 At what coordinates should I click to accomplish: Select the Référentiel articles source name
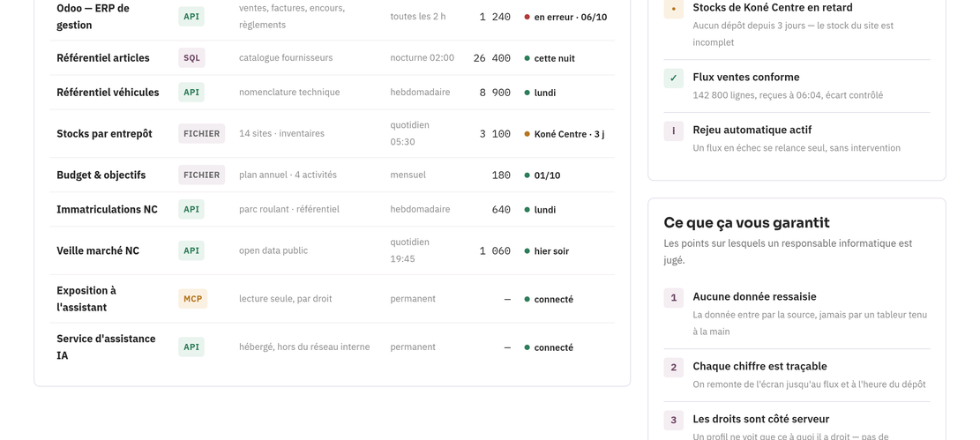(103, 58)
